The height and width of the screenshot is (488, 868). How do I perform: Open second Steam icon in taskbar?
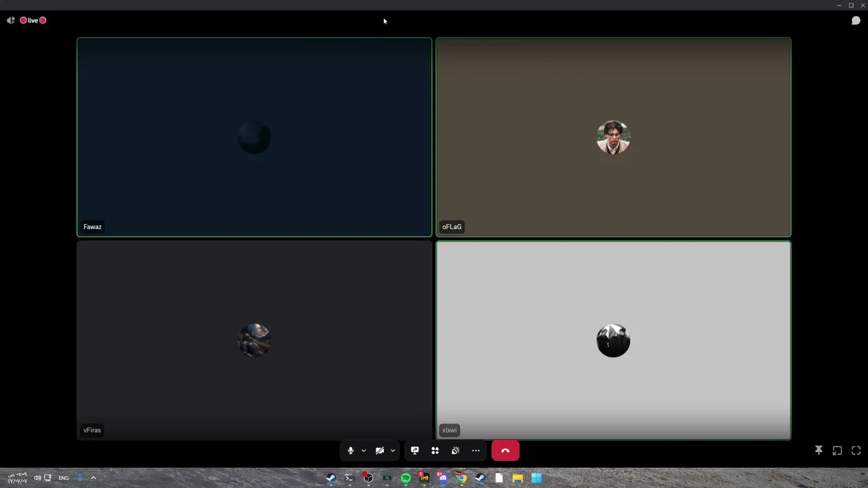(x=480, y=478)
